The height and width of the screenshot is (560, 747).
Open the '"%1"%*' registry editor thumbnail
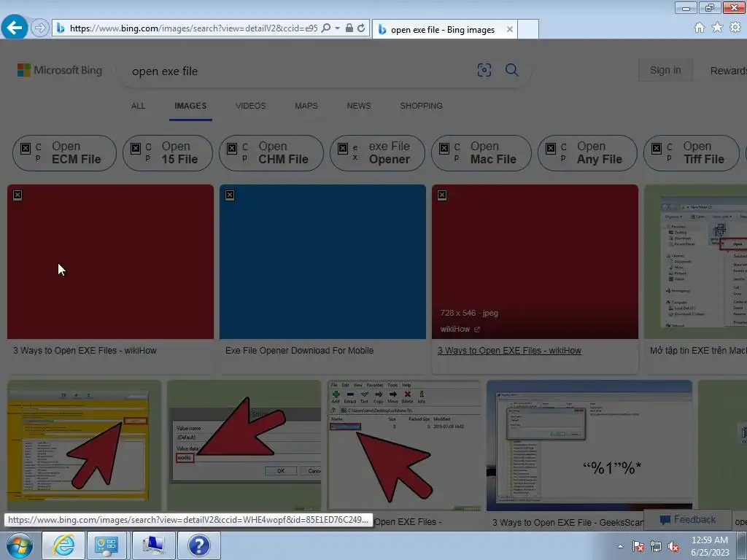[x=589, y=446]
